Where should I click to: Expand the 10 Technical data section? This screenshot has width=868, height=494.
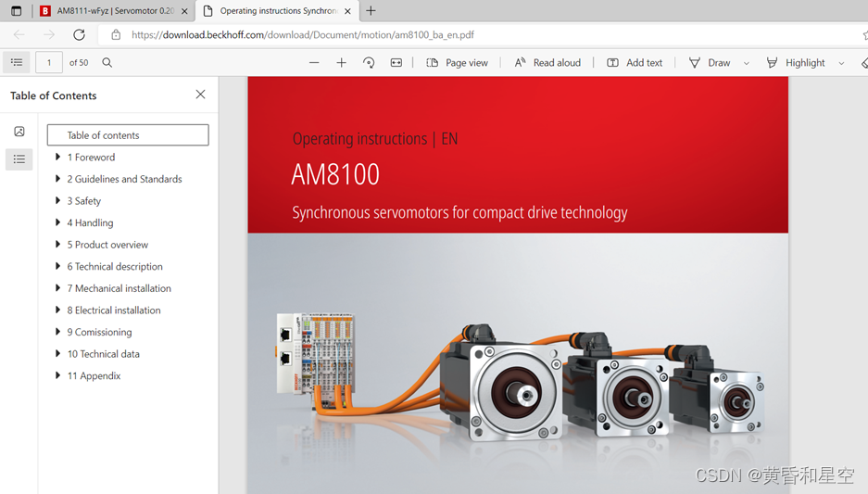coord(57,353)
